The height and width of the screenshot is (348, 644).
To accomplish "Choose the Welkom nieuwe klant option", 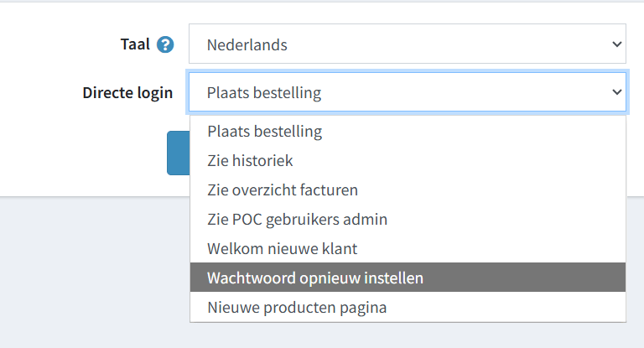I will pos(283,248).
